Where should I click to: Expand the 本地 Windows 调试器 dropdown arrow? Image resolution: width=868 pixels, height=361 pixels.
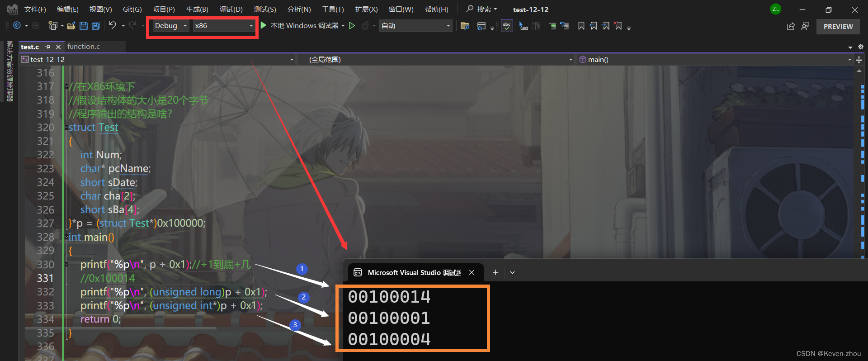click(x=343, y=26)
